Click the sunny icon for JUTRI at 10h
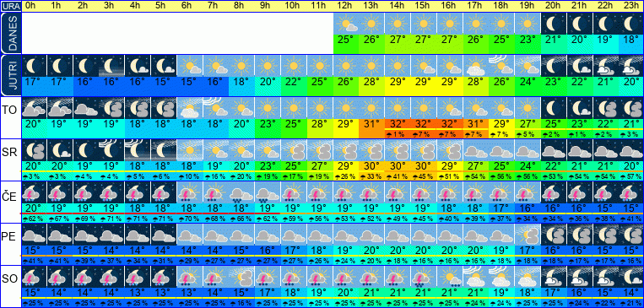 coord(294,66)
